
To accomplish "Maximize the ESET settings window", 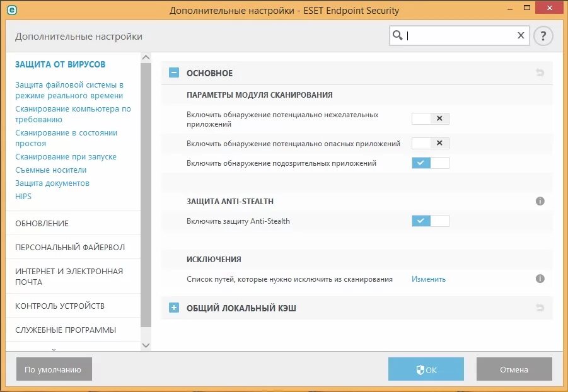I will [527, 8].
